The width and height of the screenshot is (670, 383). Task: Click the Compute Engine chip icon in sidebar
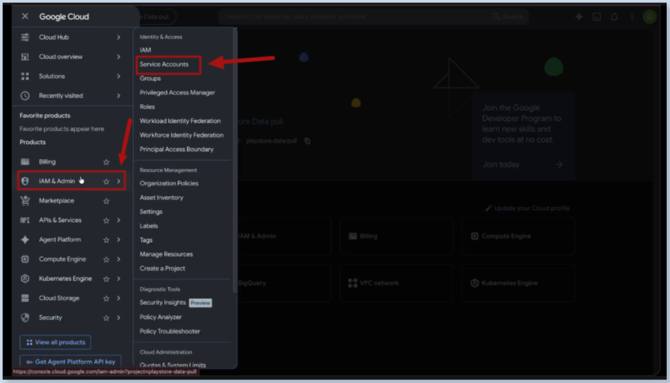(x=25, y=259)
